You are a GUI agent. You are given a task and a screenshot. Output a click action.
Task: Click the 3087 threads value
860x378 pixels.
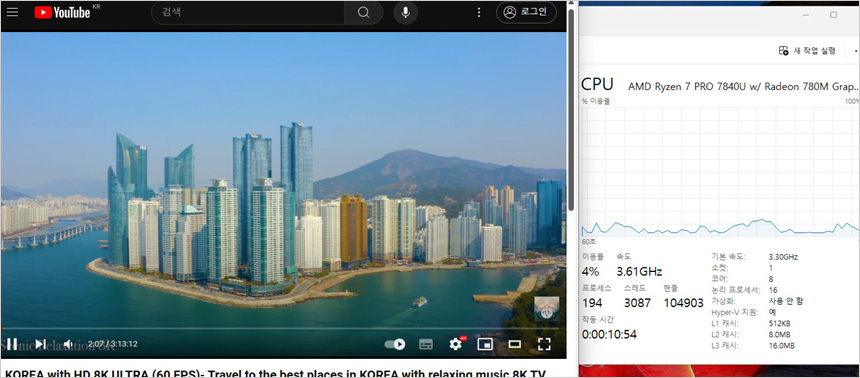(637, 303)
